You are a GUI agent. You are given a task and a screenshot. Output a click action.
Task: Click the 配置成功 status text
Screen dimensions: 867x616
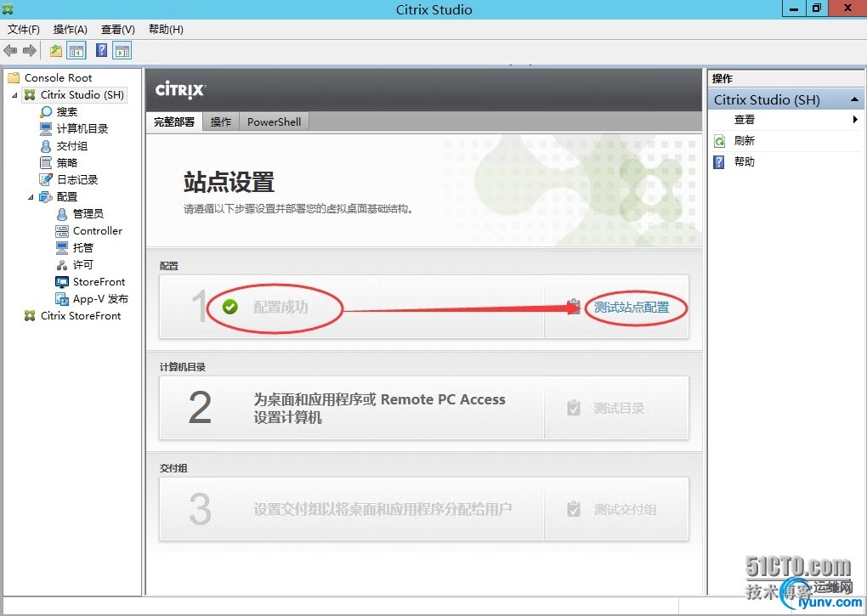(x=280, y=308)
